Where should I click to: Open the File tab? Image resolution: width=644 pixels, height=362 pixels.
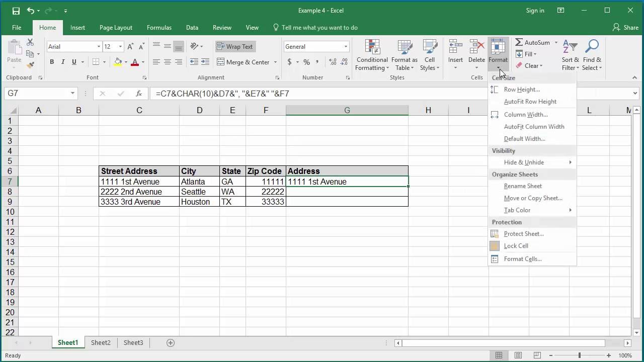point(17,28)
